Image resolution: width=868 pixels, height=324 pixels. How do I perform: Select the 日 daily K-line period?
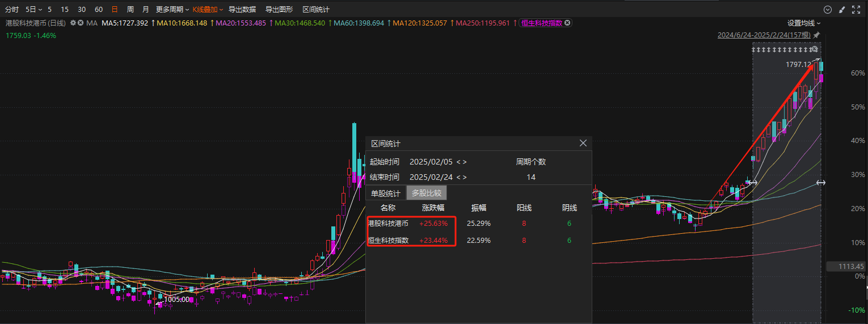[115, 10]
